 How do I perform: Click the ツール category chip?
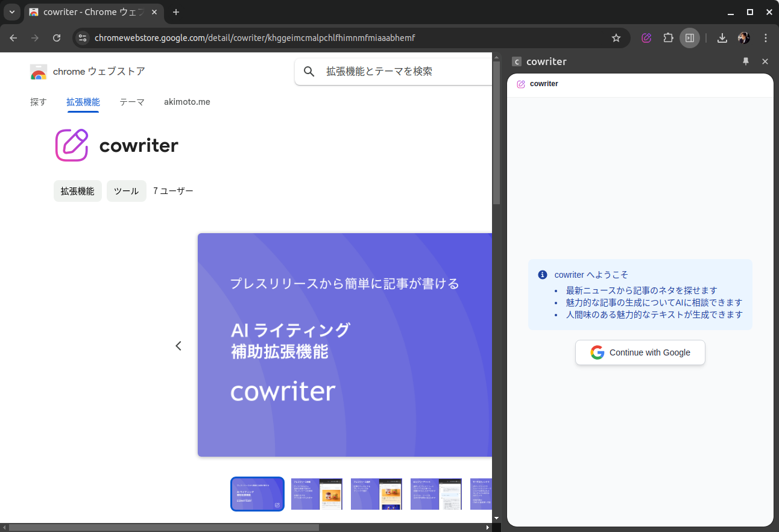click(x=127, y=191)
